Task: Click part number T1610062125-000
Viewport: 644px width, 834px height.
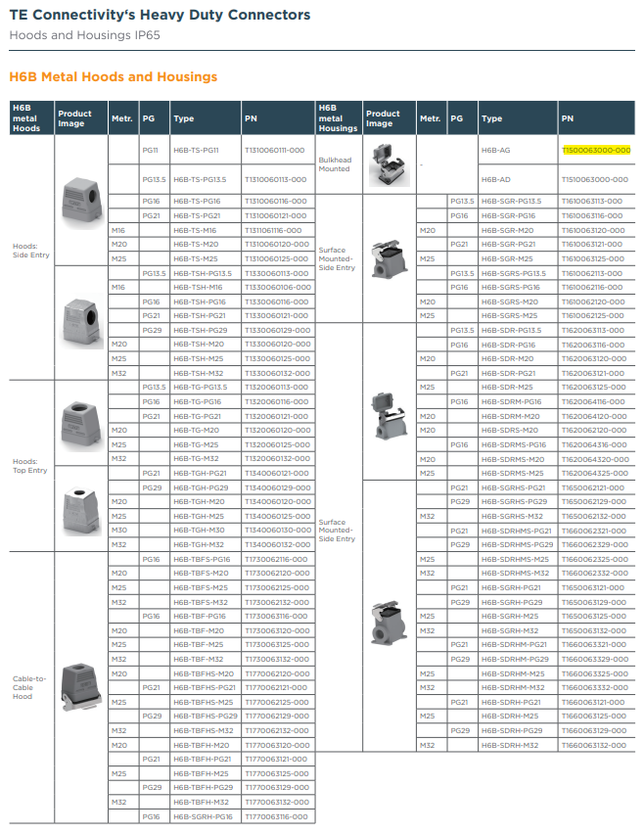Action: point(592,315)
